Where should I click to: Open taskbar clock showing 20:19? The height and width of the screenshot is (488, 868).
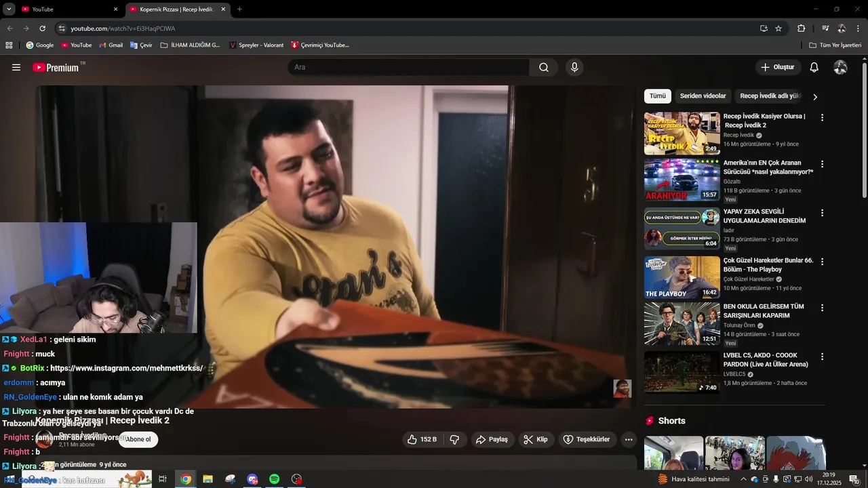pos(828,479)
